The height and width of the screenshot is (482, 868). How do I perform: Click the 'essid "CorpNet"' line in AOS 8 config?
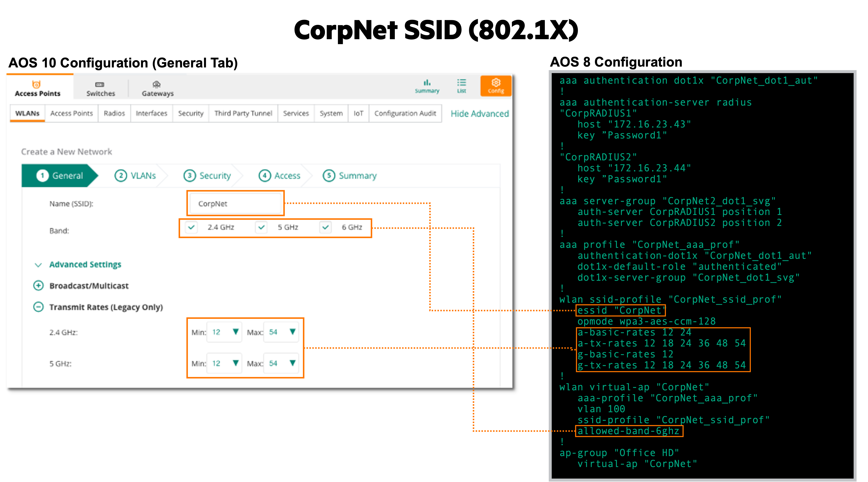[x=621, y=310]
